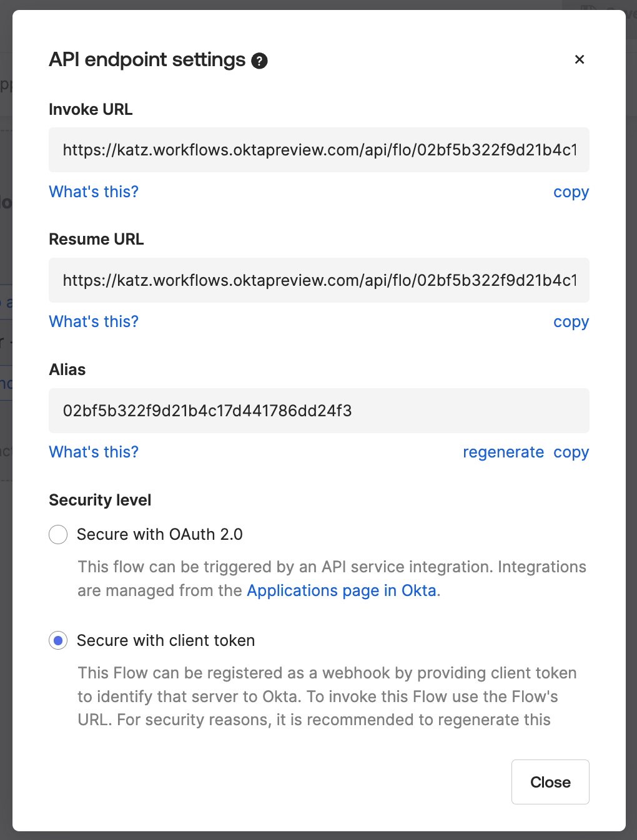
Task: Regenerate the Alias
Action: click(503, 452)
